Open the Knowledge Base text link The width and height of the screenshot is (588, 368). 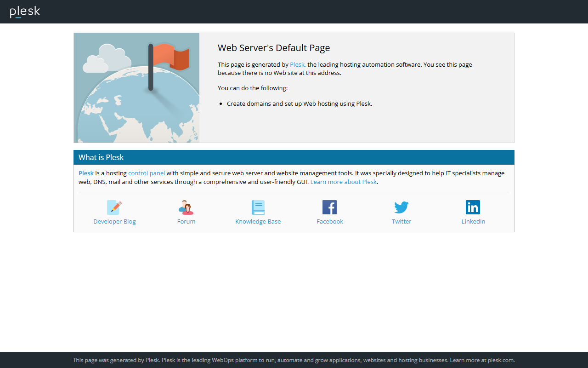(258, 222)
